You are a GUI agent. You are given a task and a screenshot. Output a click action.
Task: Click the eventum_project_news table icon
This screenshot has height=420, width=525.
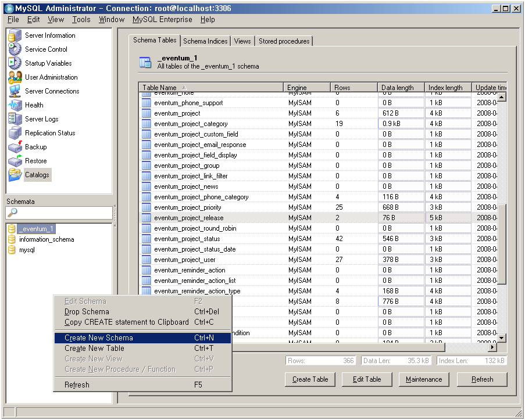[x=146, y=186]
